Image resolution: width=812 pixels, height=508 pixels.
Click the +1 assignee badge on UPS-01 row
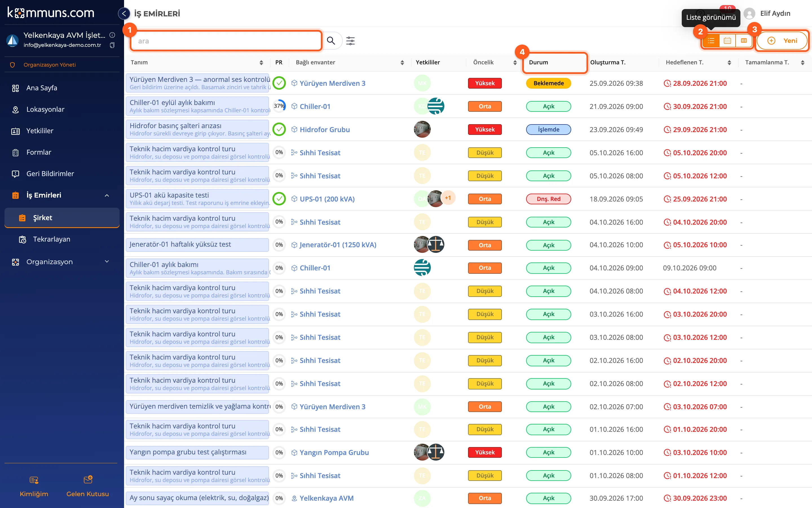[x=448, y=198]
